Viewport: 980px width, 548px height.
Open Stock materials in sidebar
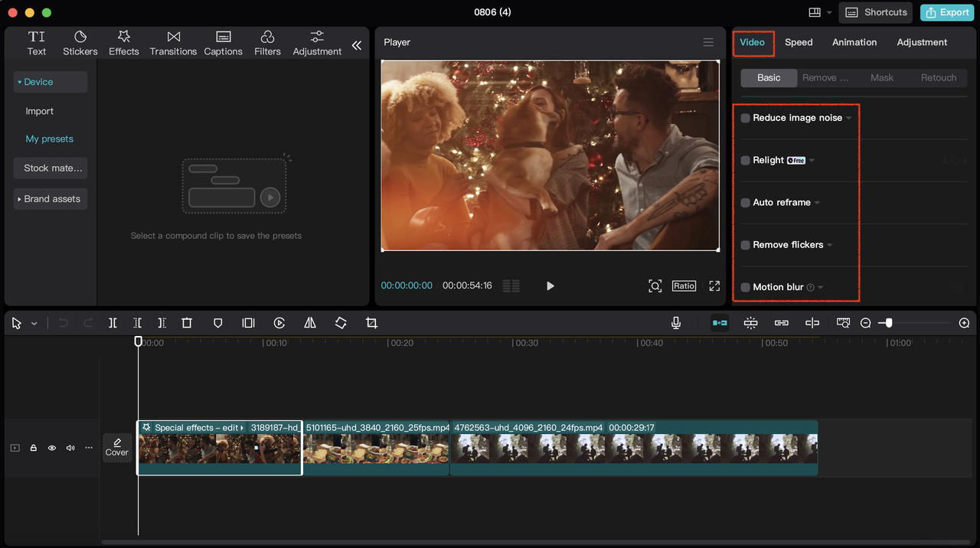[x=51, y=168]
